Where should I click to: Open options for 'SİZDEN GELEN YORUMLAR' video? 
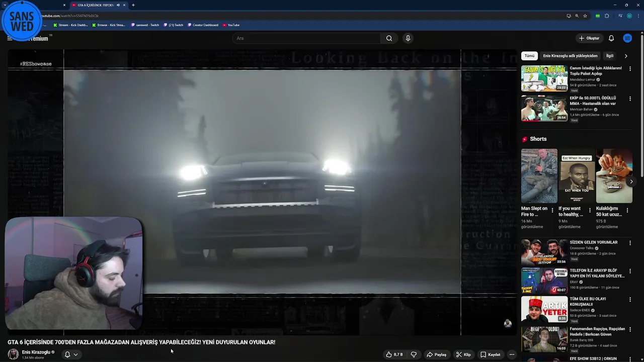[630, 243]
